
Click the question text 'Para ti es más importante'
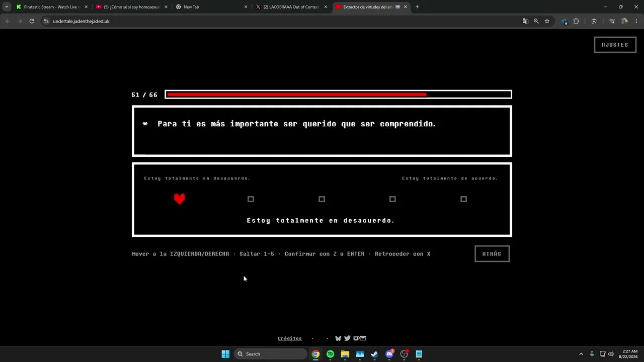tap(297, 124)
